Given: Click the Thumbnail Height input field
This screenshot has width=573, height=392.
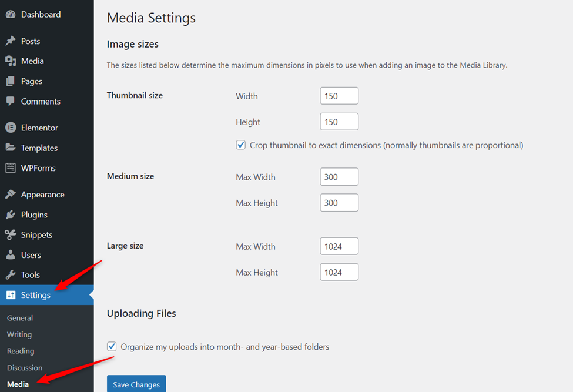Looking at the screenshot, I should (x=339, y=122).
